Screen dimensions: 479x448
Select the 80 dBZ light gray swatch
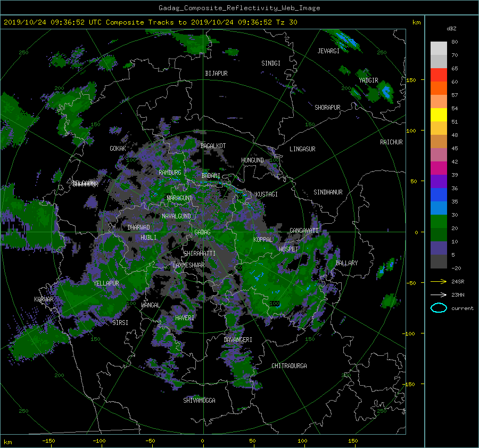pos(439,48)
